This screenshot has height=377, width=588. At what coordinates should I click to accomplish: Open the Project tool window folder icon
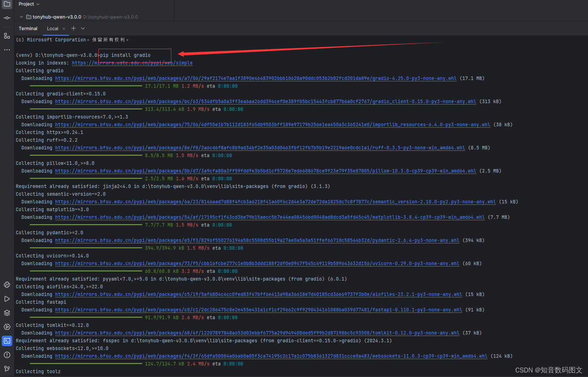pyautogui.click(x=7, y=4)
